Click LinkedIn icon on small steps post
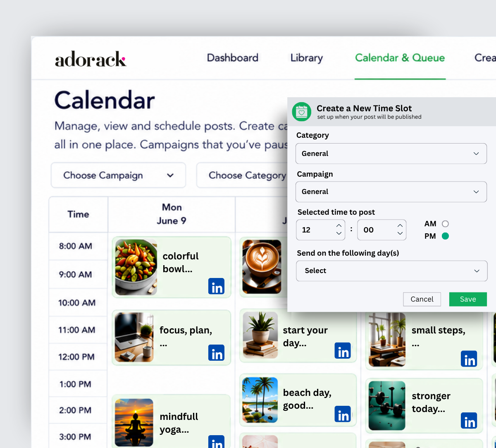Image resolution: width=496 pixels, height=448 pixels. [469, 359]
